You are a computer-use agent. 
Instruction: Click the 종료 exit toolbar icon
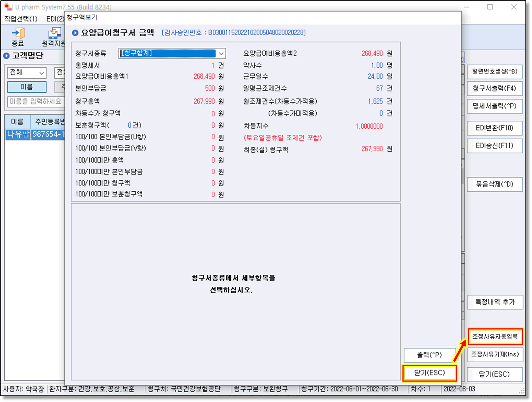coord(18,37)
